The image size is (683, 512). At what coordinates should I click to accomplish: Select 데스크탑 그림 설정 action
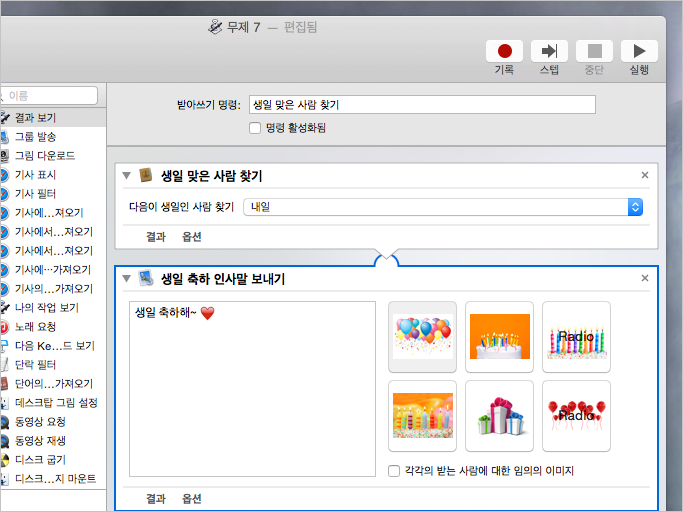coord(53,403)
